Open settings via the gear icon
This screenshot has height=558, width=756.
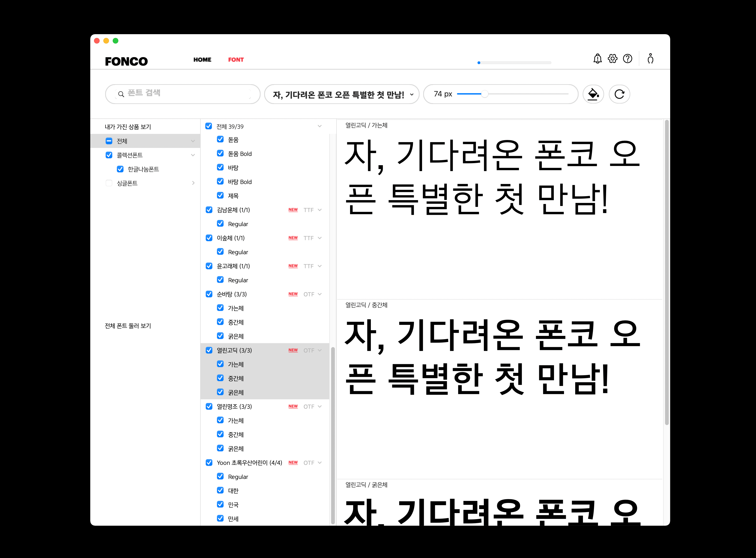click(x=613, y=59)
